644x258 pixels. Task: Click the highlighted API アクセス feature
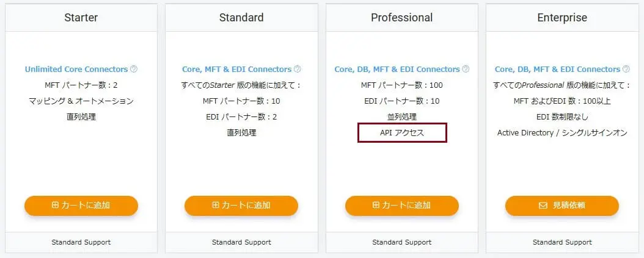tap(402, 133)
